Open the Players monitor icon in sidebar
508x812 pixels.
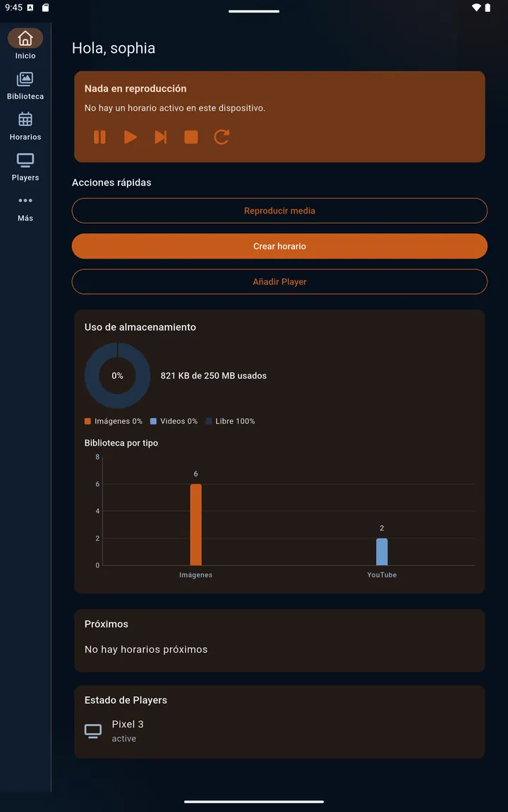[x=25, y=160]
